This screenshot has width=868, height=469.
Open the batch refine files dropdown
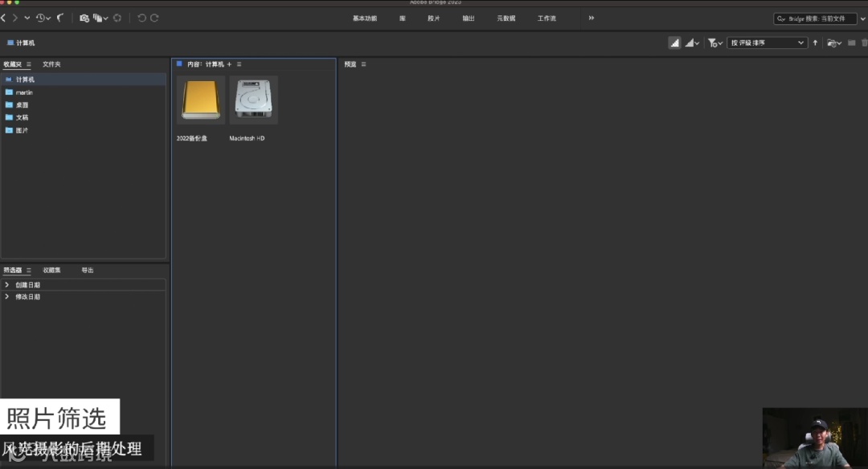coord(100,18)
